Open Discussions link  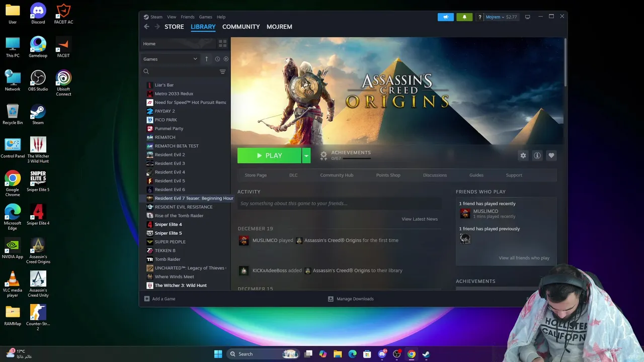point(435,175)
